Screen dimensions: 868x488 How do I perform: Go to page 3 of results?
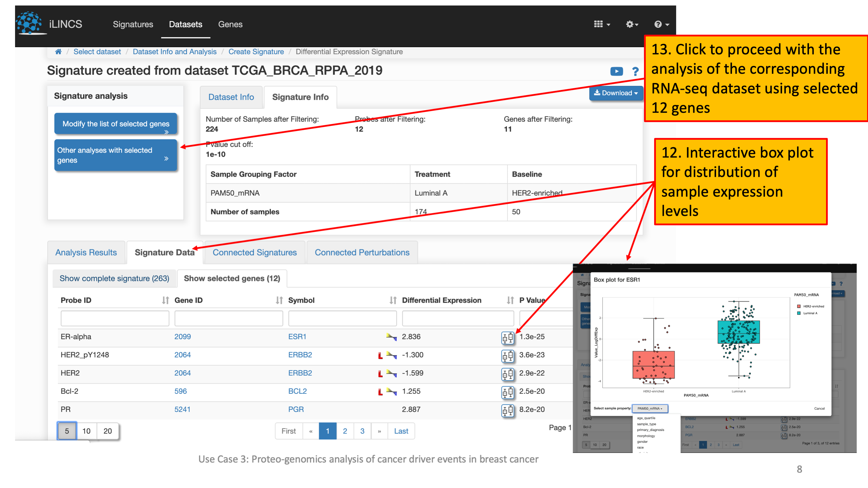pyautogui.click(x=362, y=431)
